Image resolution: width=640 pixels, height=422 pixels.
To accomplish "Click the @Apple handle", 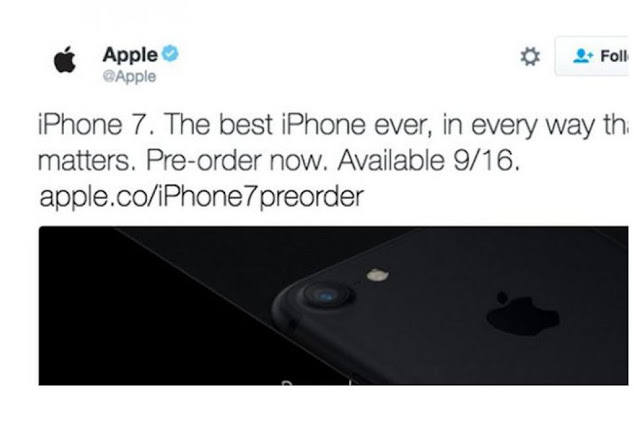I will [x=129, y=76].
